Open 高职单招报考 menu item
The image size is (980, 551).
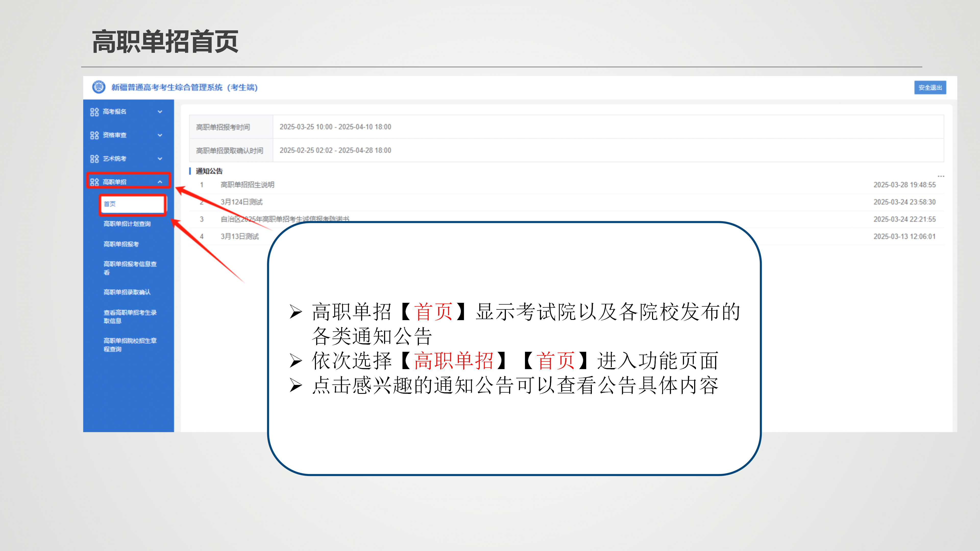[x=121, y=244]
